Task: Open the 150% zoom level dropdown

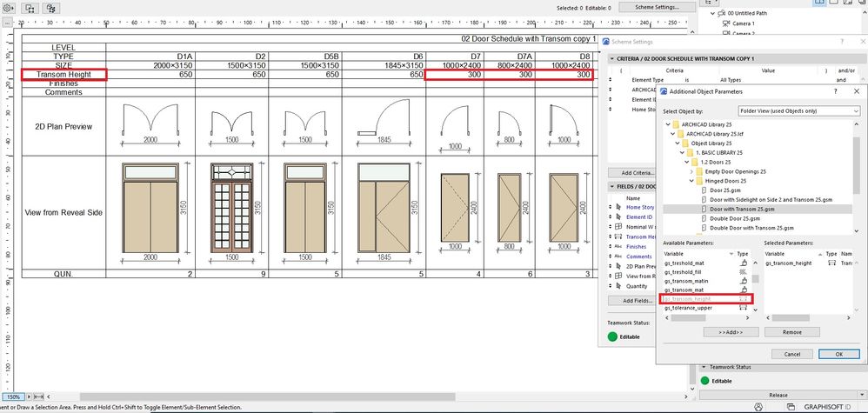Action: pos(15,396)
